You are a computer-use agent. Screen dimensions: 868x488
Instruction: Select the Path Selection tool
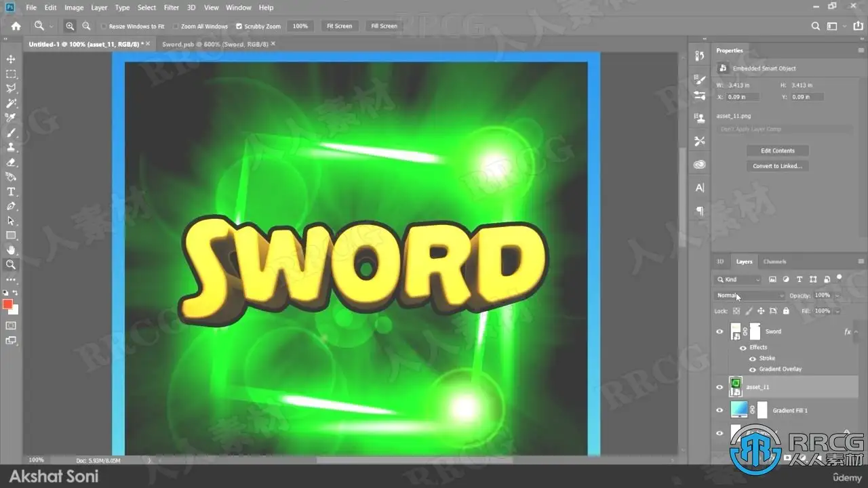tap(11, 221)
